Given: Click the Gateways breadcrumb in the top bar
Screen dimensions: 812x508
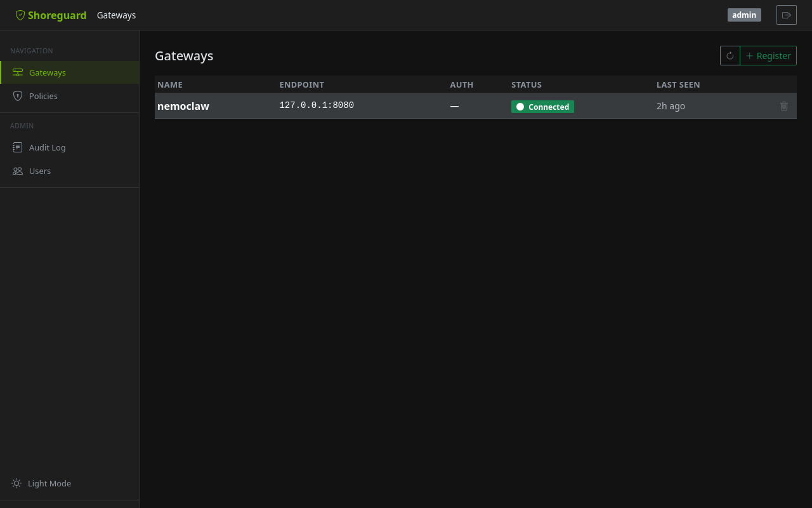Looking at the screenshot, I should tap(116, 15).
